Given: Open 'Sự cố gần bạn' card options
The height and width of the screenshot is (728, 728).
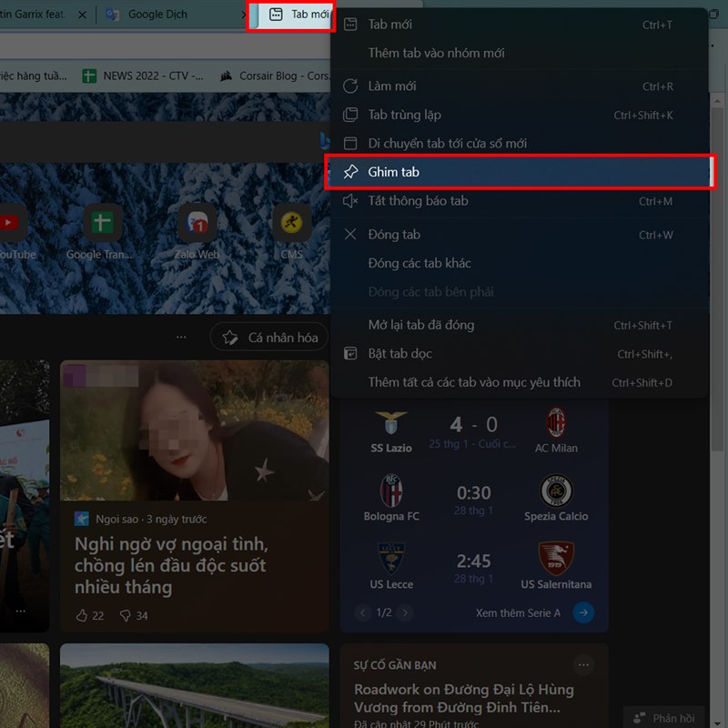Looking at the screenshot, I should coord(583,665).
